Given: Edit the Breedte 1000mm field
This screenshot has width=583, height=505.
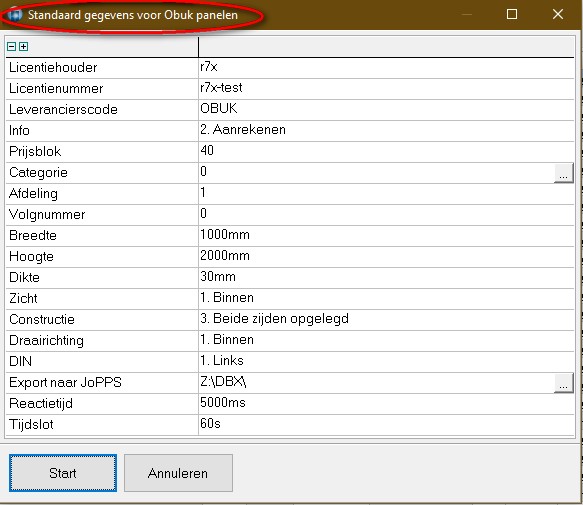Looking at the screenshot, I should point(386,235).
